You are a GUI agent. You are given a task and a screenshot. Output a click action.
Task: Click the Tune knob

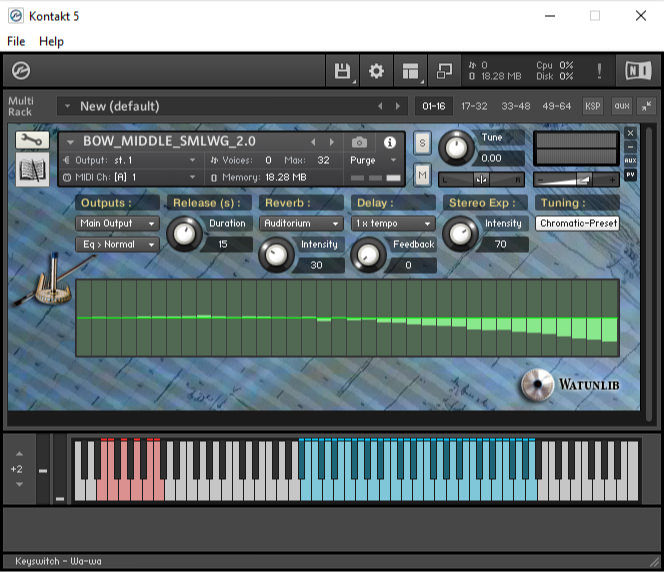[456, 148]
